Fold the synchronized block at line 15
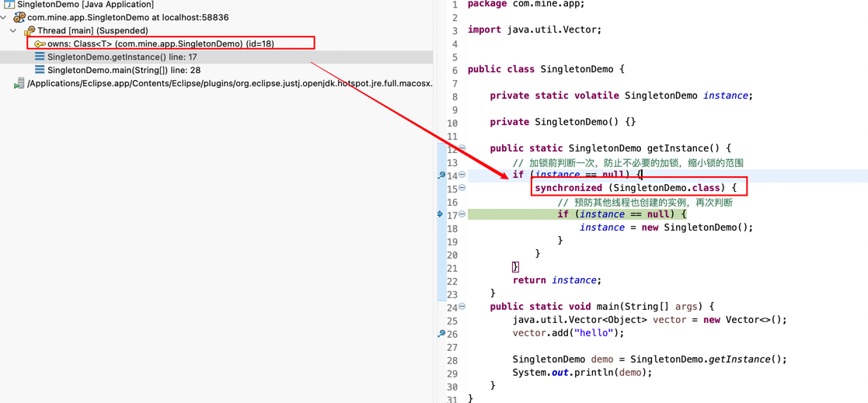The image size is (868, 403). point(462,188)
